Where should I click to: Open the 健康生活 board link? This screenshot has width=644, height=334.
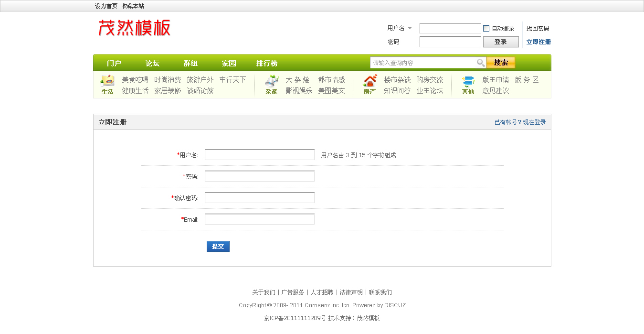tap(135, 91)
